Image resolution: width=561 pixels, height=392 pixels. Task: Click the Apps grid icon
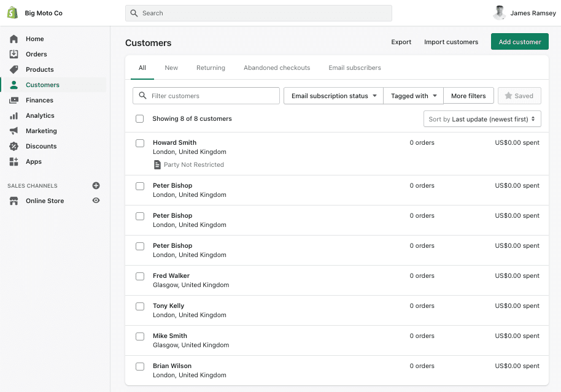pos(14,162)
